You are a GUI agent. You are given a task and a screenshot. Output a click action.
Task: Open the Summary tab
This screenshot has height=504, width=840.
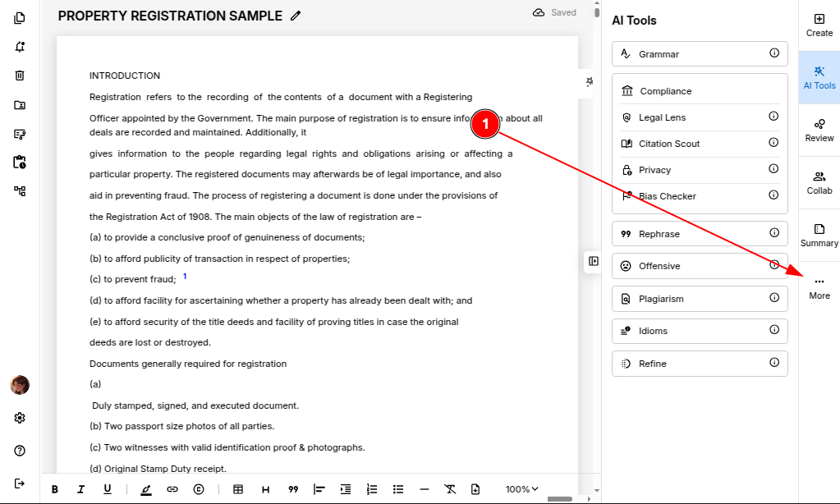[x=819, y=235]
